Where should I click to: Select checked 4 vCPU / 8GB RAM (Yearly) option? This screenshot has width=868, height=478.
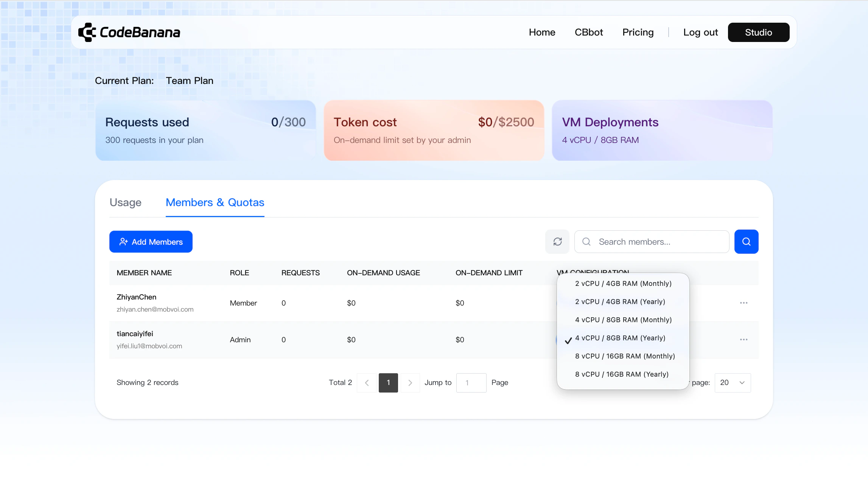click(x=620, y=338)
